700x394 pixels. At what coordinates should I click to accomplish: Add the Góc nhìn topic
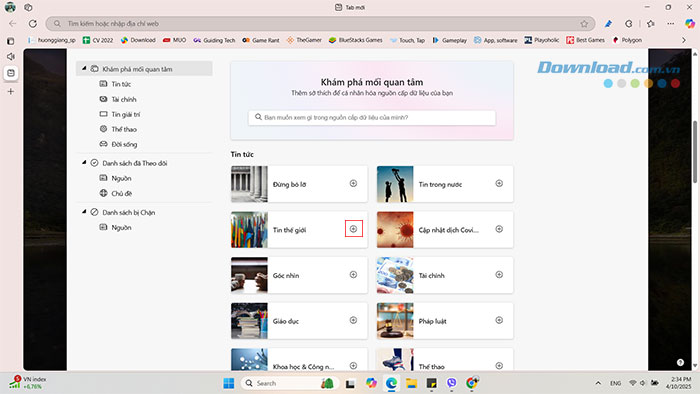coord(353,274)
